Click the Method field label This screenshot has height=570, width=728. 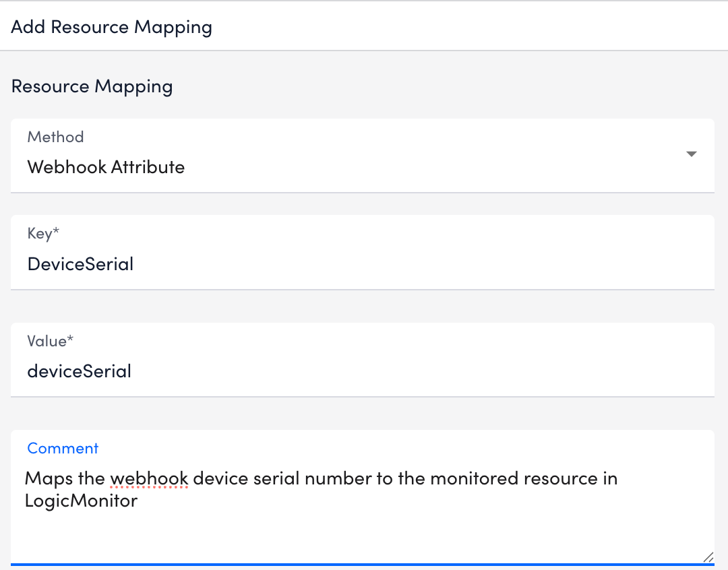pos(55,137)
